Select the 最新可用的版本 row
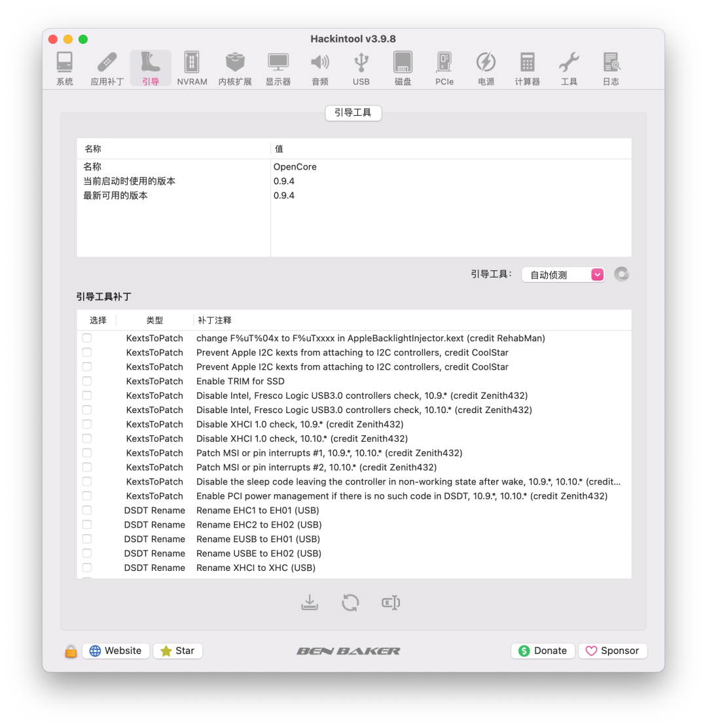Viewport: 707px width, 728px height. [x=353, y=196]
